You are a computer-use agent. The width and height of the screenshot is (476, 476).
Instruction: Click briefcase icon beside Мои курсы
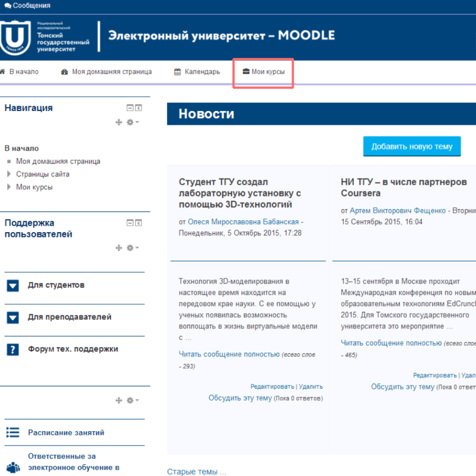tap(246, 72)
